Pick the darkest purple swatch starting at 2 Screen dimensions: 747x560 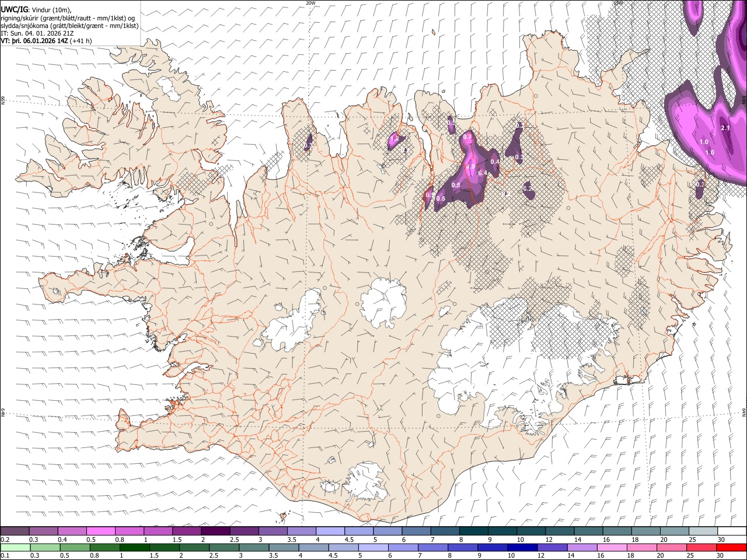click(x=215, y=531)
